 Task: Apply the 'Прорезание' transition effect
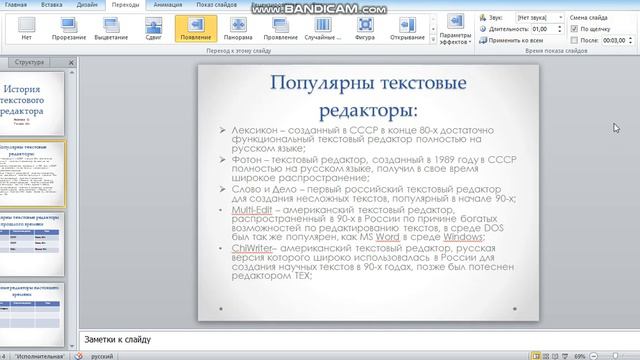coord(69,29)
